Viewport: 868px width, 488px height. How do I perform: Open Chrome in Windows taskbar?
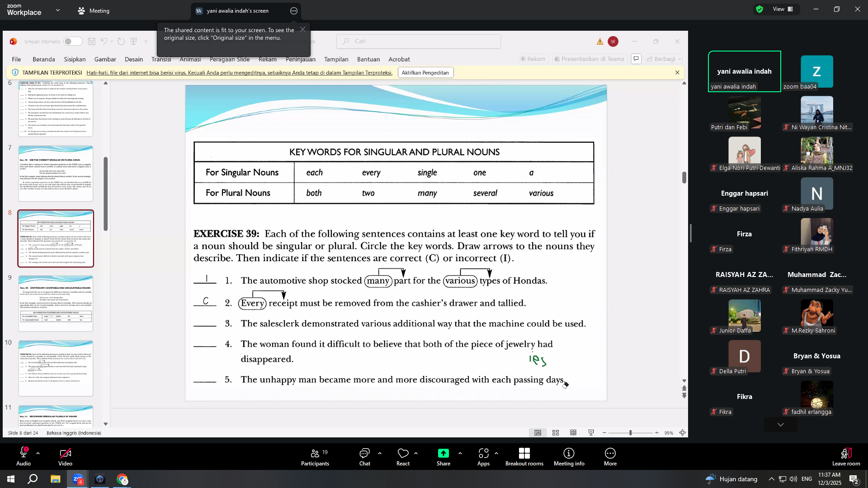122,479
